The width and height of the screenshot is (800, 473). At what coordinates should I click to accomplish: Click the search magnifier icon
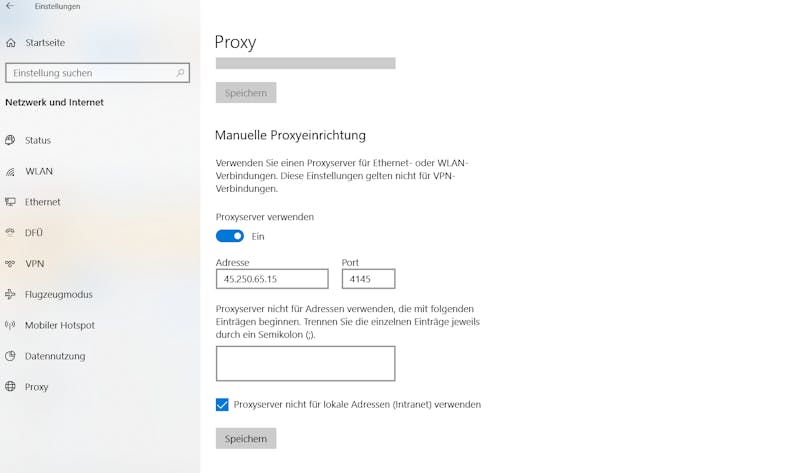point(180,73)
